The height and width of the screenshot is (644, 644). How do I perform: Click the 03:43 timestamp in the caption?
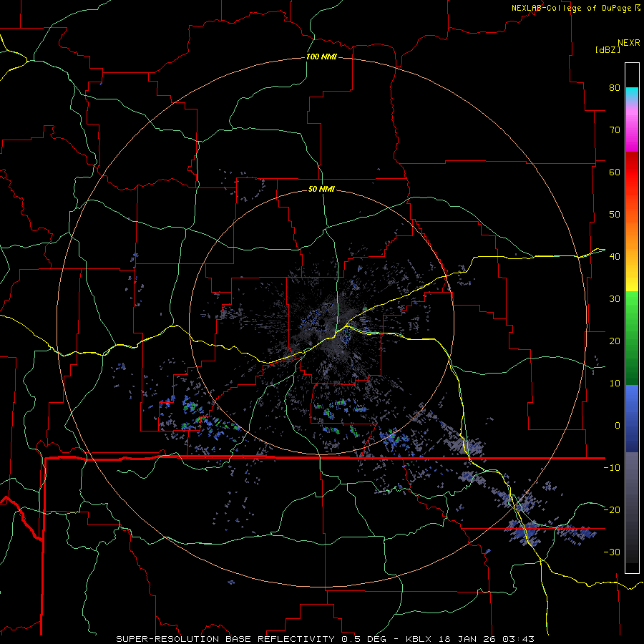tap(520, 639)
